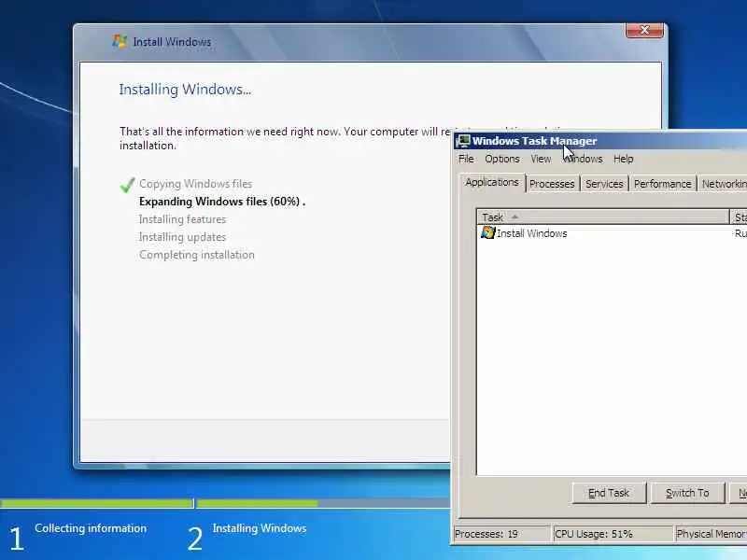
Task: Click green checkmark beside Copying Windows files
Action: (x=127, y=185)
